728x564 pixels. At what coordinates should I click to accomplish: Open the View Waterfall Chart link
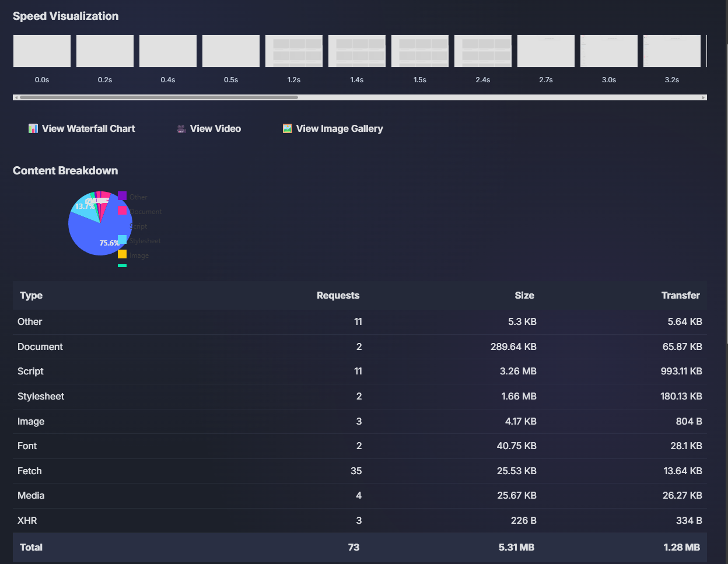point(88,128)
